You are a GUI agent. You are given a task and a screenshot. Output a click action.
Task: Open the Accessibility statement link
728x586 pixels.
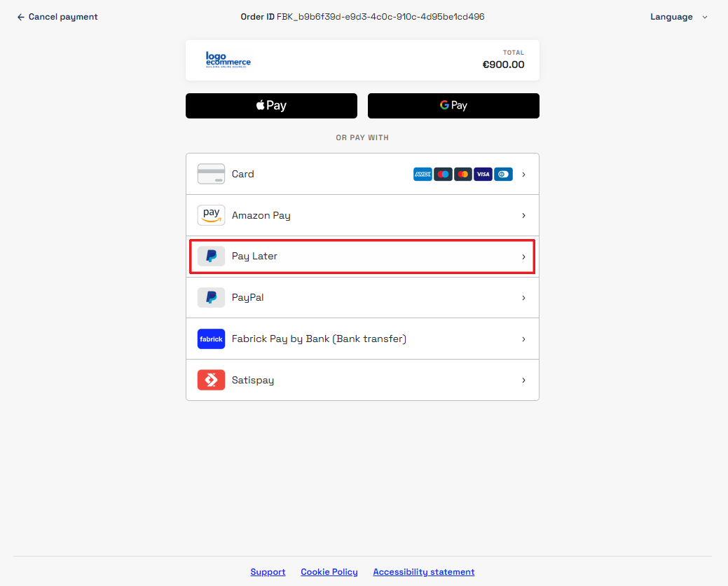click(424, 572)
